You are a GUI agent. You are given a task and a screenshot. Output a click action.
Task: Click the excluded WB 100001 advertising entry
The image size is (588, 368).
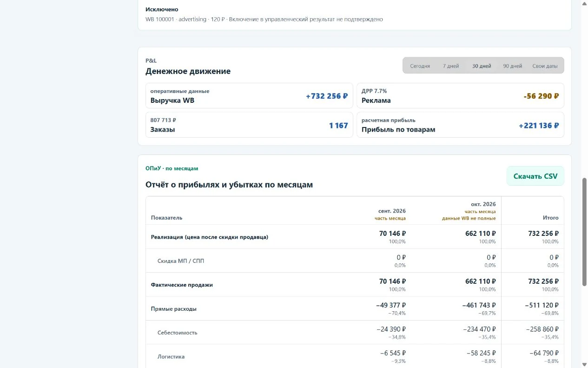coord(264,20)
